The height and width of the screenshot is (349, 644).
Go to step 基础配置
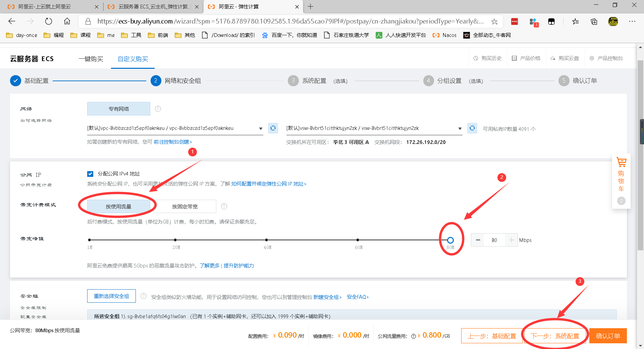(30, 81)
